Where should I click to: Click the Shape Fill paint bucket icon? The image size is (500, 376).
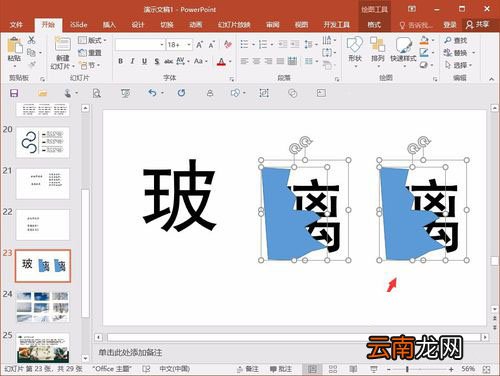(x=424, y=40)
